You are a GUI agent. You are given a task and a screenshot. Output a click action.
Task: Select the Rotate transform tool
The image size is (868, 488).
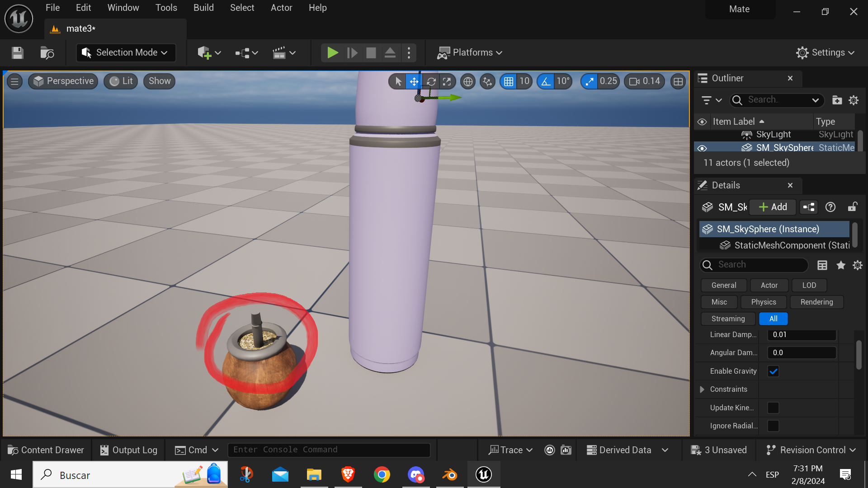point(431,81)
